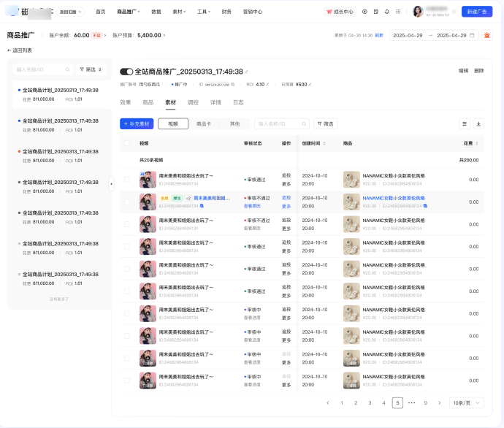Click the red alarm siren icon
This screenshot has height=428, width=504.
point(487,35)
